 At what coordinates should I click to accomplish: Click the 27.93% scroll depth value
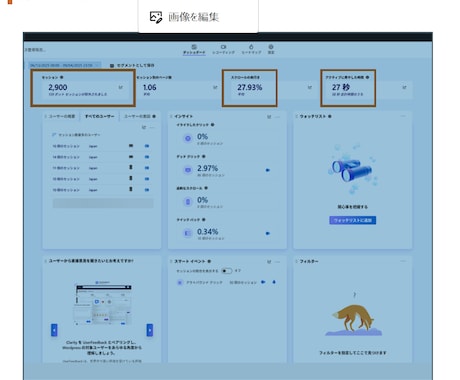(250, 87)
